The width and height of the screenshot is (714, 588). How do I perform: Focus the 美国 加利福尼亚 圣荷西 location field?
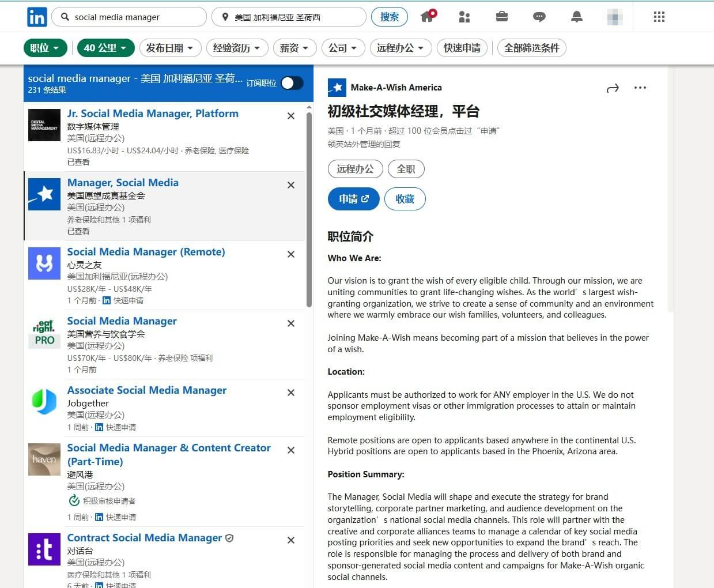289,17
